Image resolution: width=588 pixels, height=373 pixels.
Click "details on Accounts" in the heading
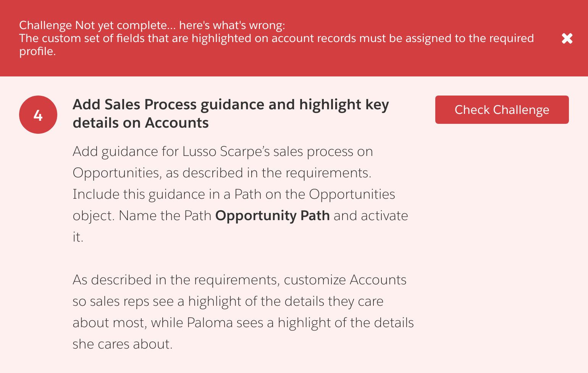[x=141, y=123]
